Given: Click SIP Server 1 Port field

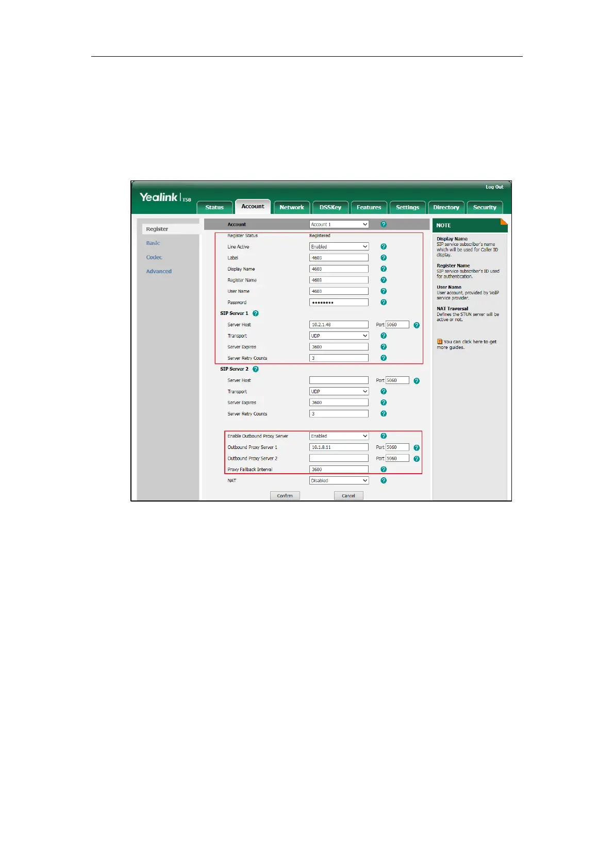Looking at the screenshot, I should (397, 325).
